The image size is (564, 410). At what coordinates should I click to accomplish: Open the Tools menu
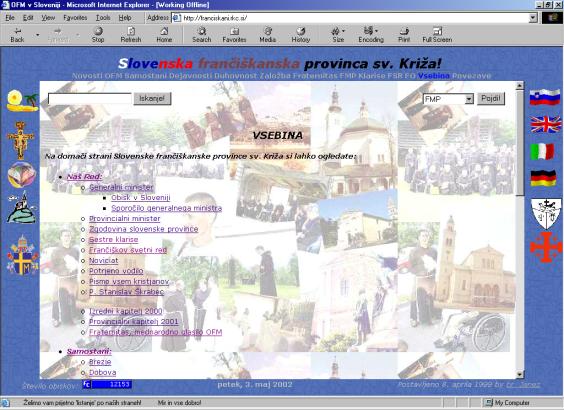pyautogui.click(x=103, y=18)
